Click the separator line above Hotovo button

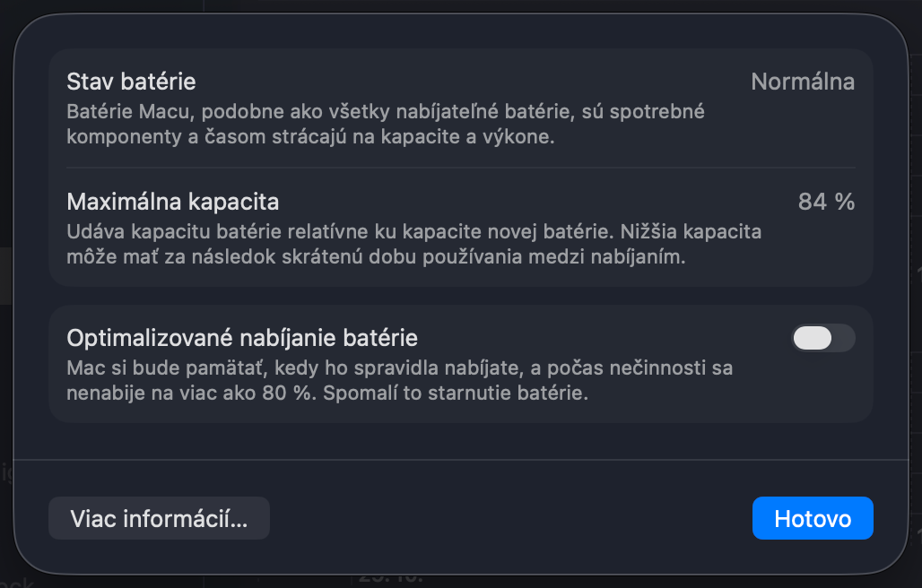[460, 460]
